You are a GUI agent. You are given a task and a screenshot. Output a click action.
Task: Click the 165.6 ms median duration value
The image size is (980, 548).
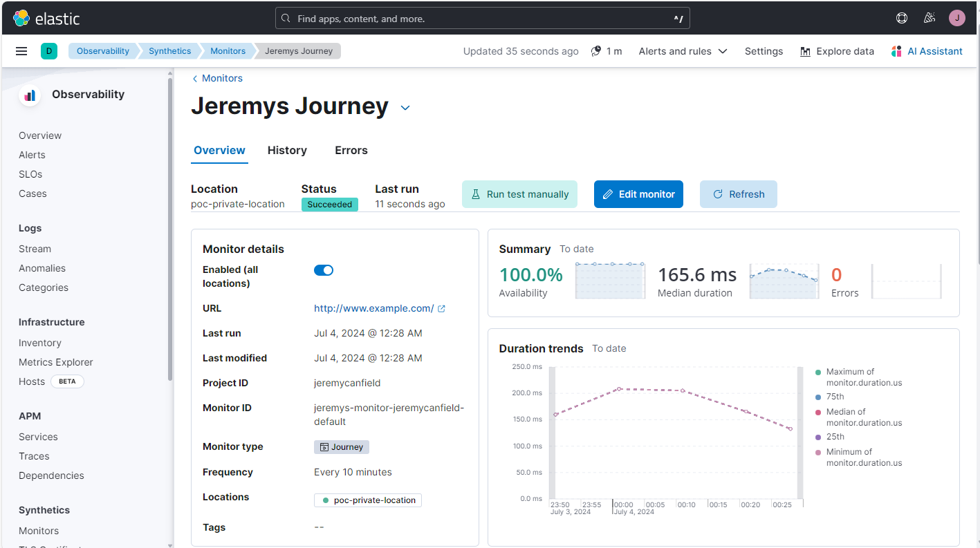click(x=697, y=275)
